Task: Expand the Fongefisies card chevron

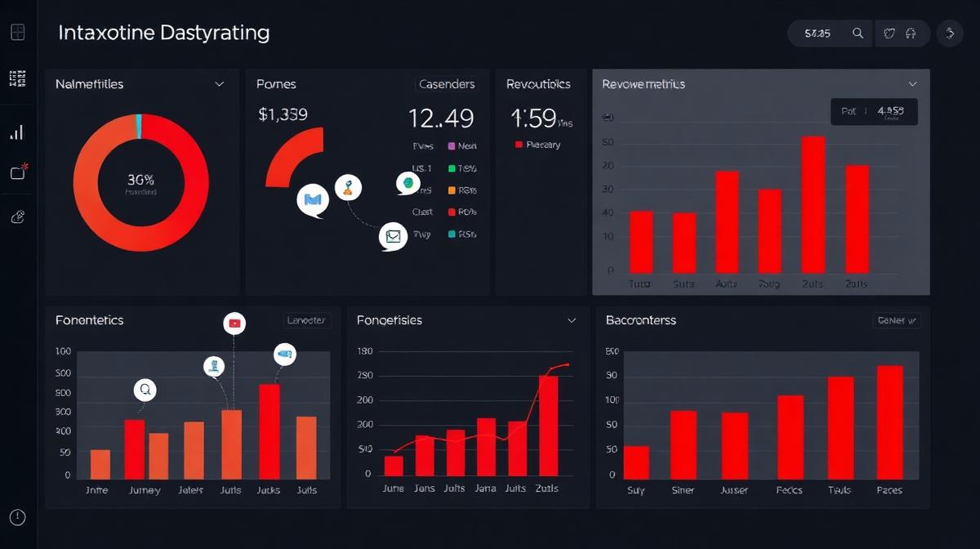Action: tap(572, 321)
